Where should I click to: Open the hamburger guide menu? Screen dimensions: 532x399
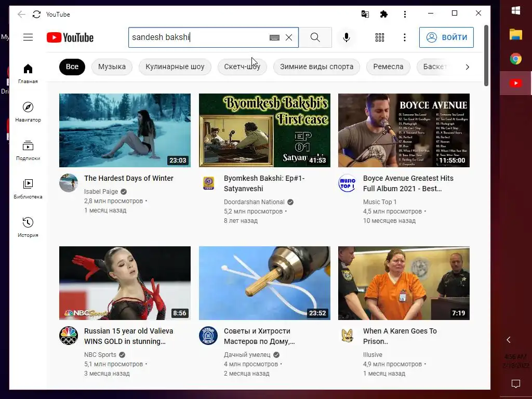coord(28,37)
